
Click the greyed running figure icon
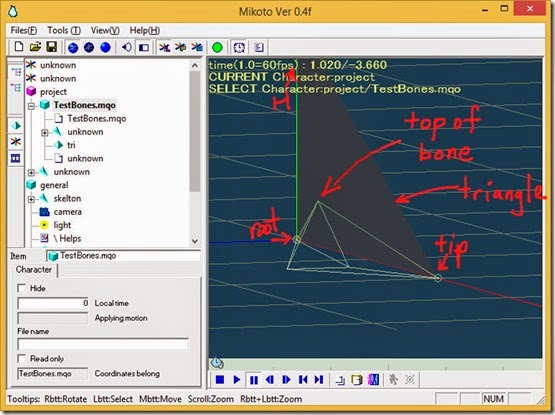[x=393, y=380]
